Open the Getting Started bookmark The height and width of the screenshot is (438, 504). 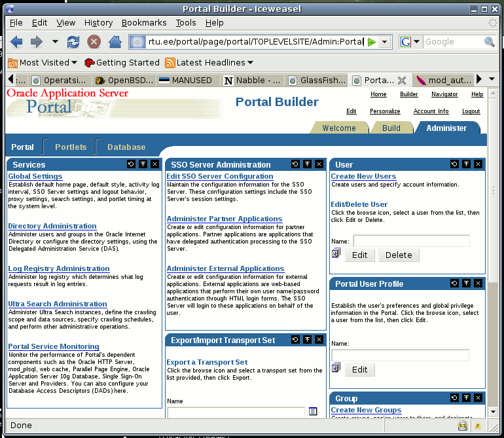pos(122,63)
